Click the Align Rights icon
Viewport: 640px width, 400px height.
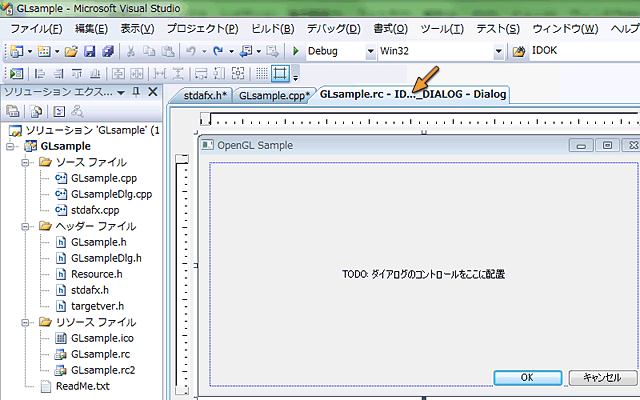[x=58, y=74]
